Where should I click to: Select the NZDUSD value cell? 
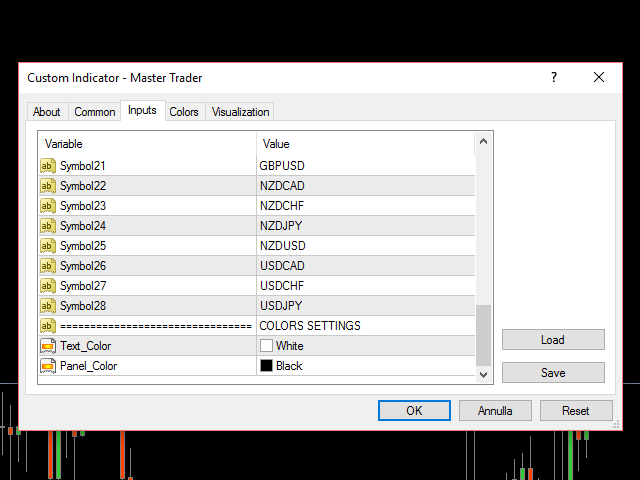366,246
